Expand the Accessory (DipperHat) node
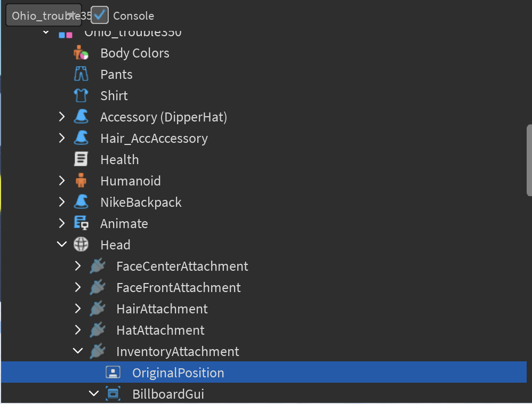This screenshot has height=404, width=532. coord(62,117)
